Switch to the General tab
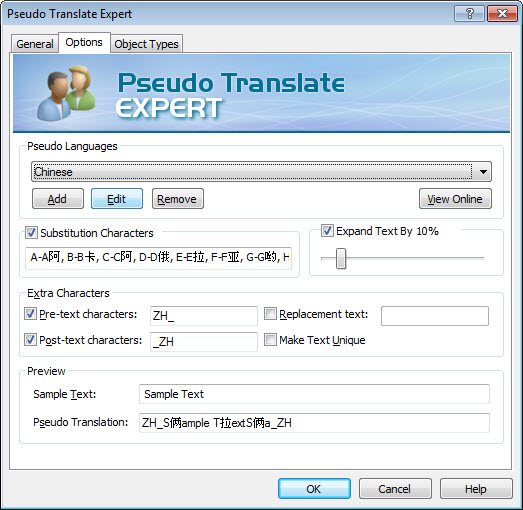 pos(35,44)
